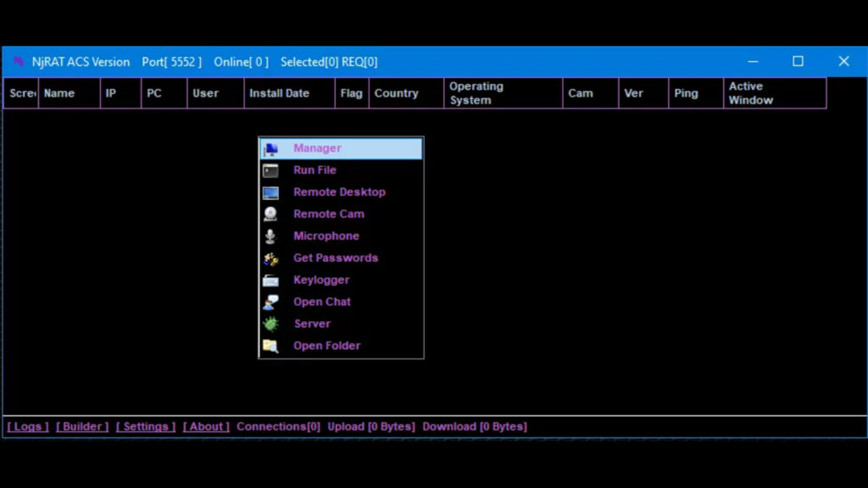
Task: Close the NjRAT window
Action: [x=843, y=61]
